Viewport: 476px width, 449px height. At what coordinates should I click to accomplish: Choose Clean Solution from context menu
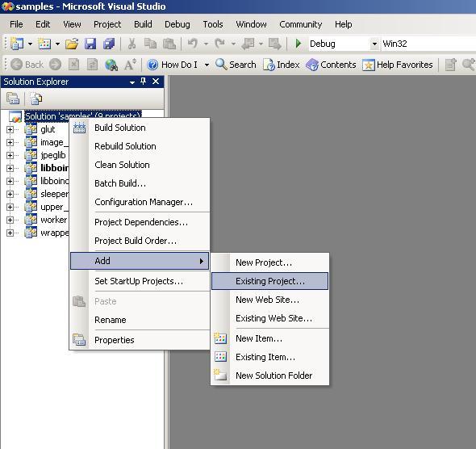[x=140, y=165]
